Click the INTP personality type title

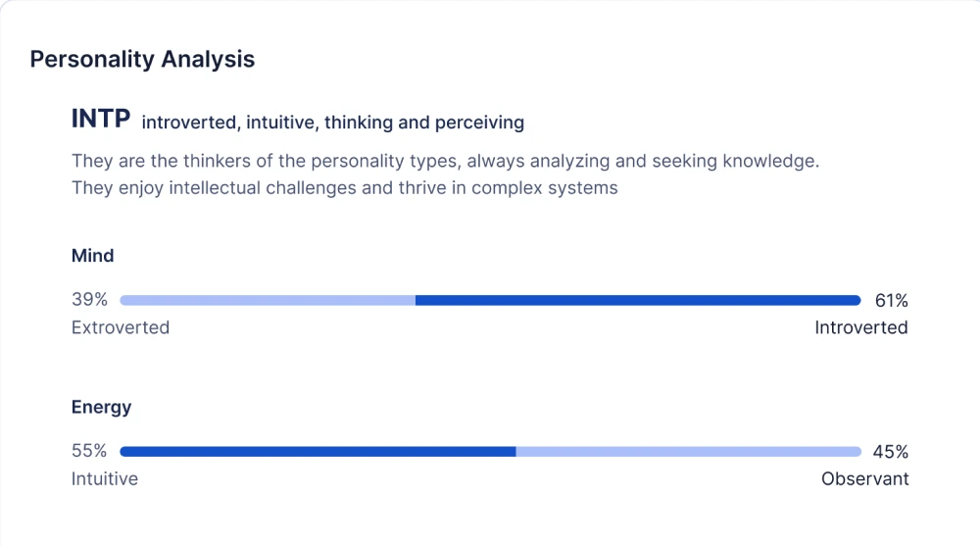click(101, 120)
